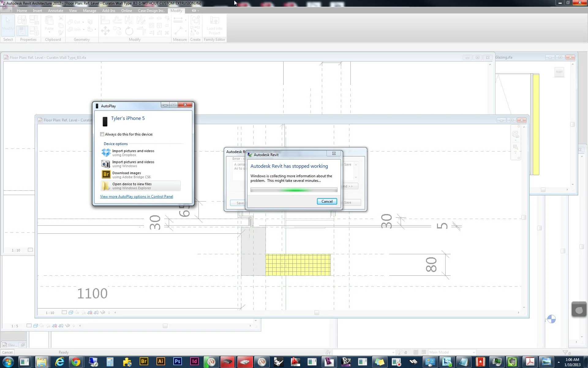
Task: Choose Import pictures using Dropbox
Action: [141, 153]
